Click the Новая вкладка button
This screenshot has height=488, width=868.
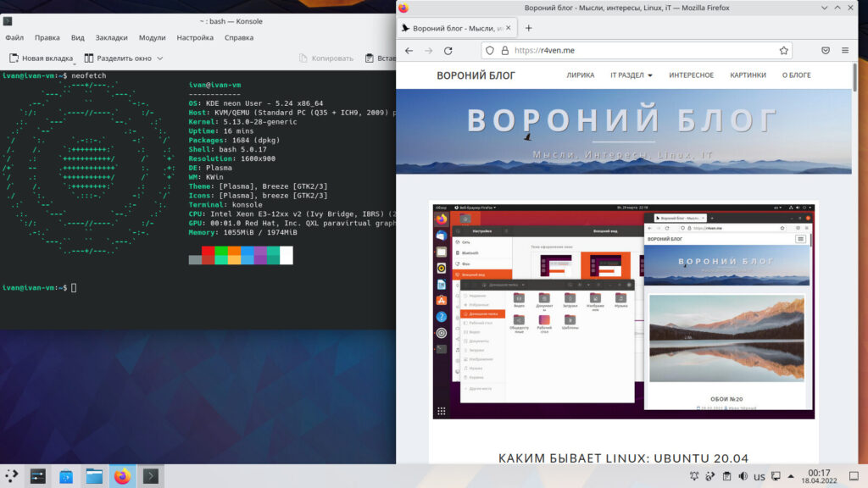coord(41,58)
